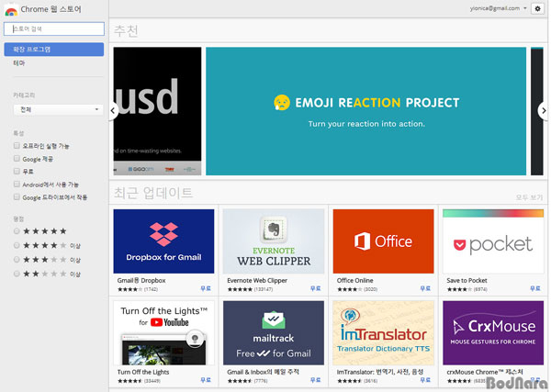Open Turn Off the Lights thumbnail
The height and width of the screenshot is (392, 551).
[x=163, y=333]
